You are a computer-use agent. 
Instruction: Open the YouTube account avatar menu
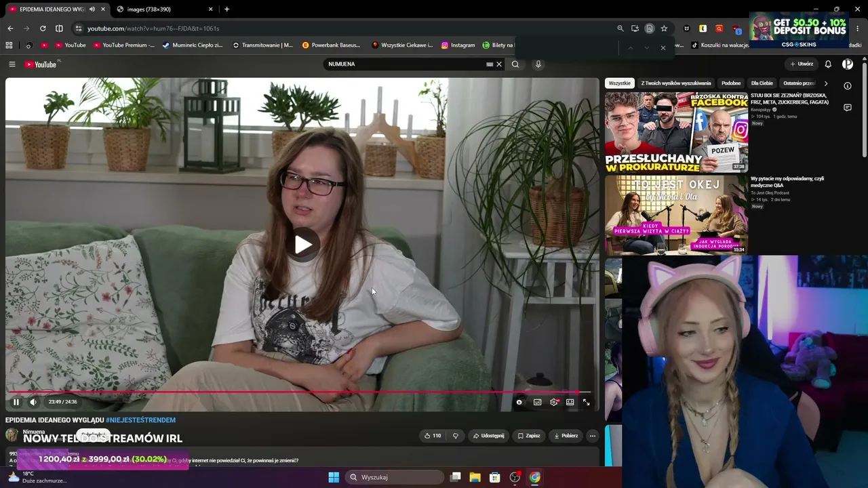[x=848, y=64]
